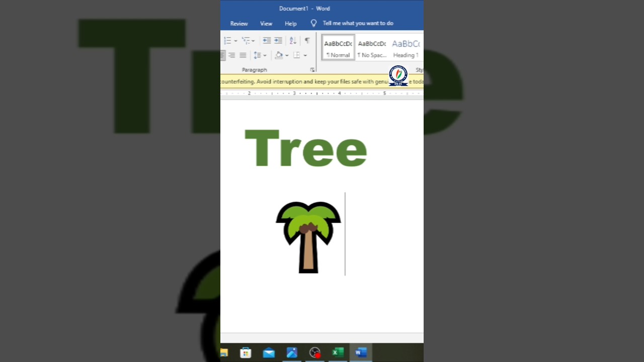
Task: Toggle Show/Hide paragraph marks
Action: [x=307, y=40]
